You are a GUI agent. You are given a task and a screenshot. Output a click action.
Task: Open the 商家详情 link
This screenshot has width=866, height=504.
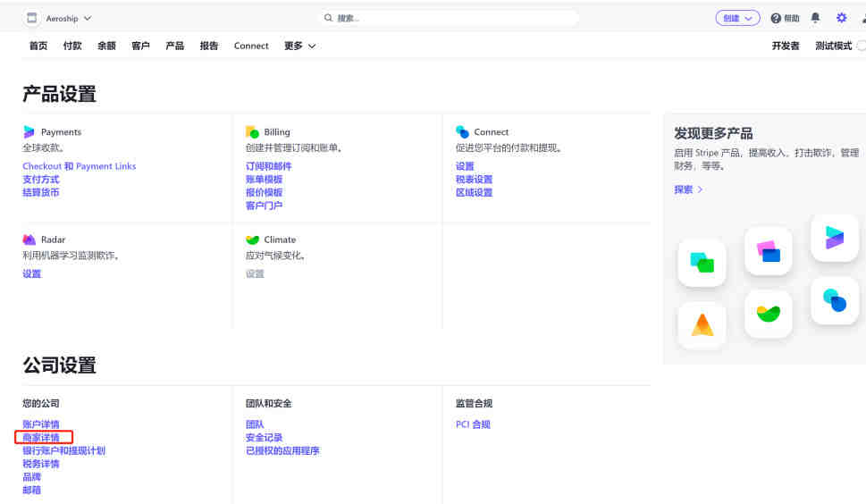(x=41, y=438)
